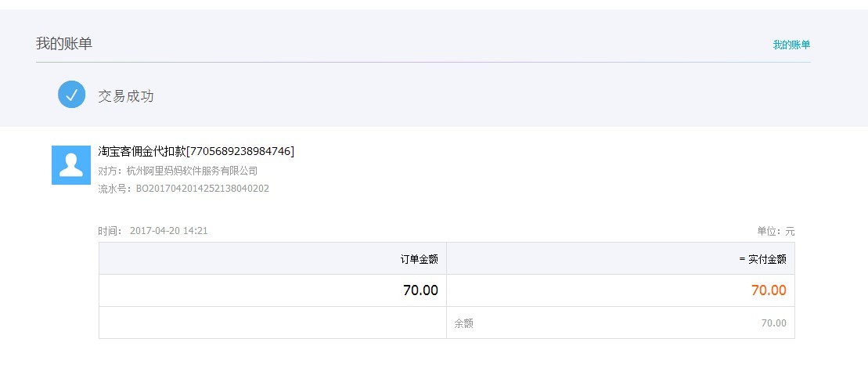The height and width of the screenshot is (382, 868).
Task: Click the orange 70.00 paid amount
Action: [x=769, y=290]
